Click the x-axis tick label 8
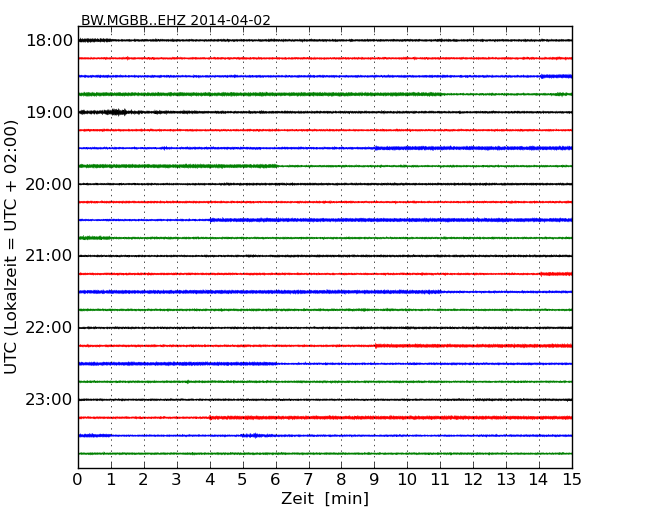This screenshot has height=520, width=650. click(x=341, y=479)
